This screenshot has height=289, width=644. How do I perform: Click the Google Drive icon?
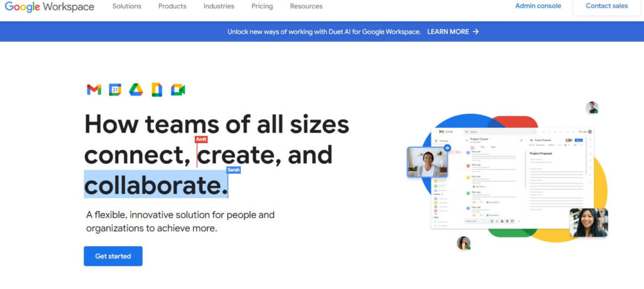(x=136, y=89)
